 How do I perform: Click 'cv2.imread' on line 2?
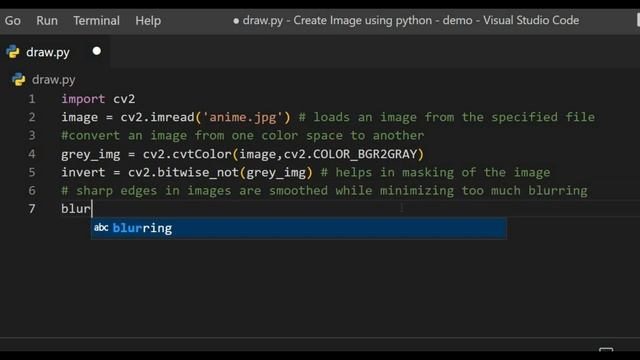(157, 118)
